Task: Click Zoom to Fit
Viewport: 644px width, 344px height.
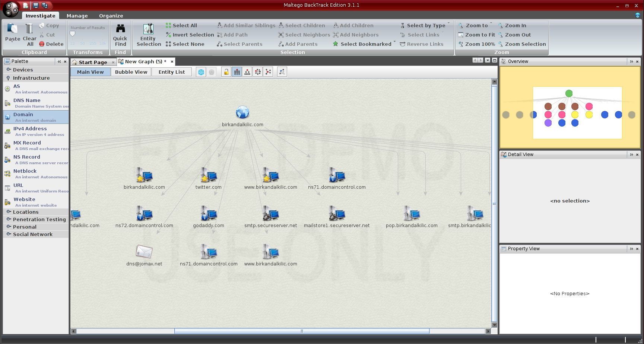Action: pos(477,35)
